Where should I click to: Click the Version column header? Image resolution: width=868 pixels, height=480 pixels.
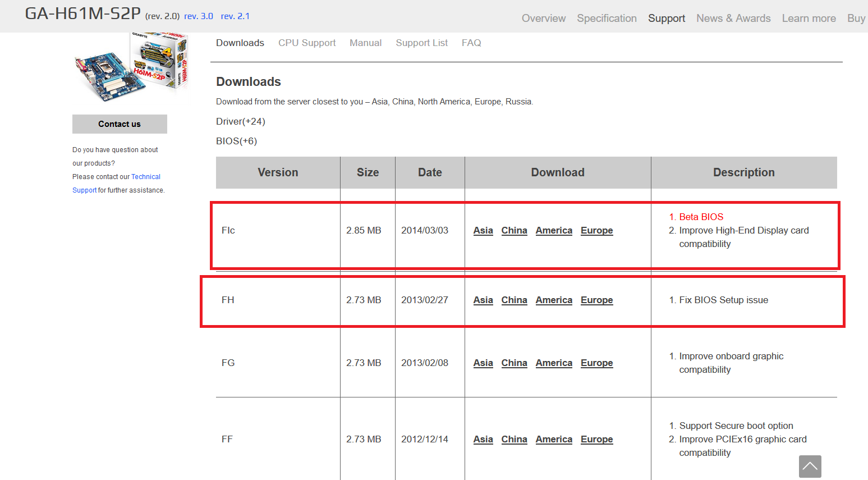tap(278, 172)
